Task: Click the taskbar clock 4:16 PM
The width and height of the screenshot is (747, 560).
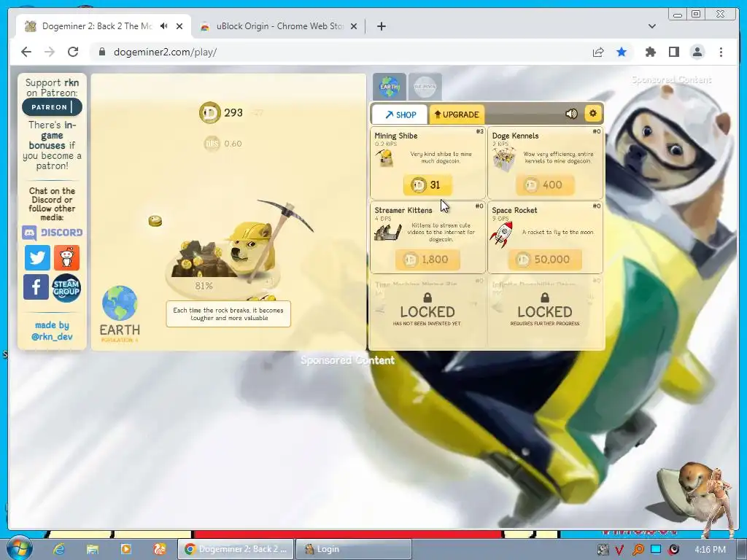Action: coord(710,550)
